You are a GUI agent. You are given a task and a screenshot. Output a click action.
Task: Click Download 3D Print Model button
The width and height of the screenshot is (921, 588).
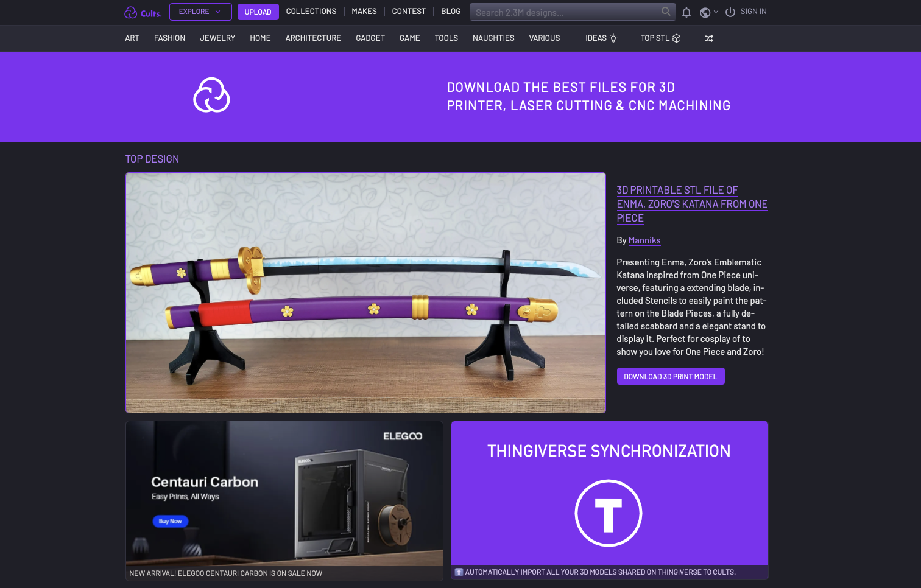671,376
